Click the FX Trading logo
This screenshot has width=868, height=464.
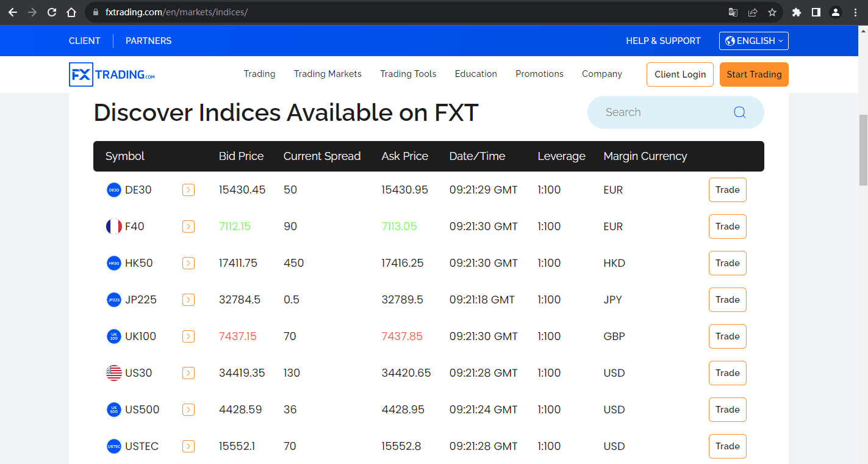[112, 74]
